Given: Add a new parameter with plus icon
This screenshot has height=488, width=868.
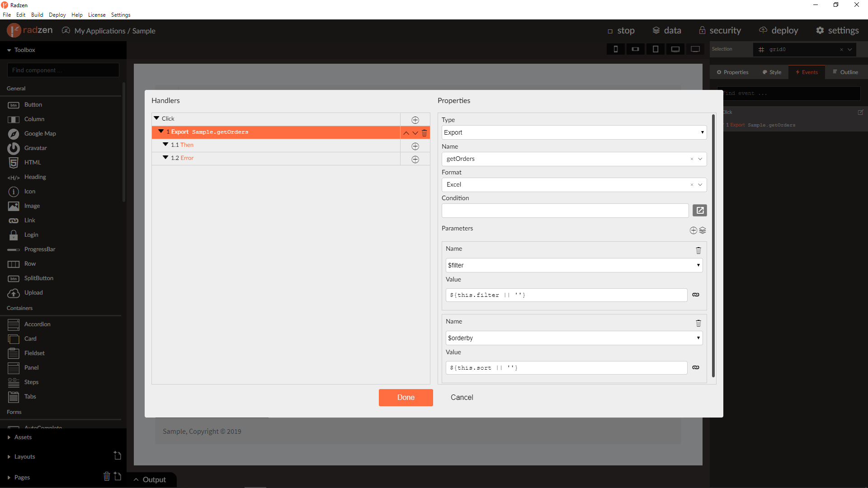Looking at the screenshot, I should [693, 230].
